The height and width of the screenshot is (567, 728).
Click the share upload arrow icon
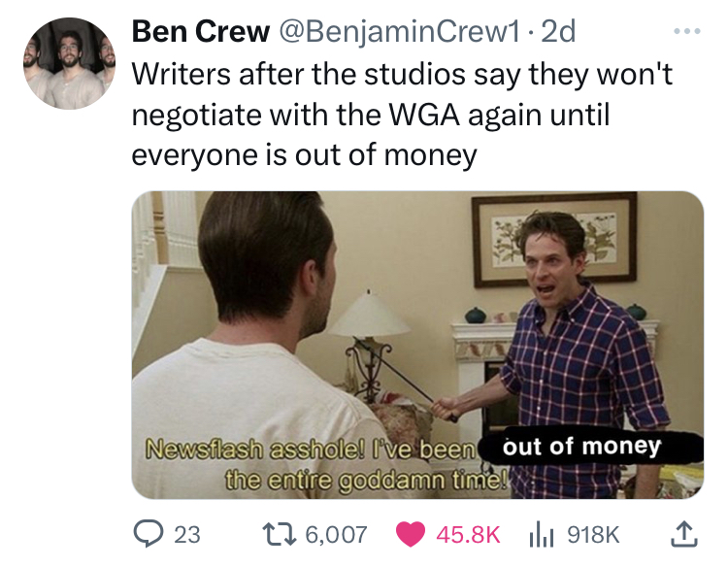(x=683, y=534)
